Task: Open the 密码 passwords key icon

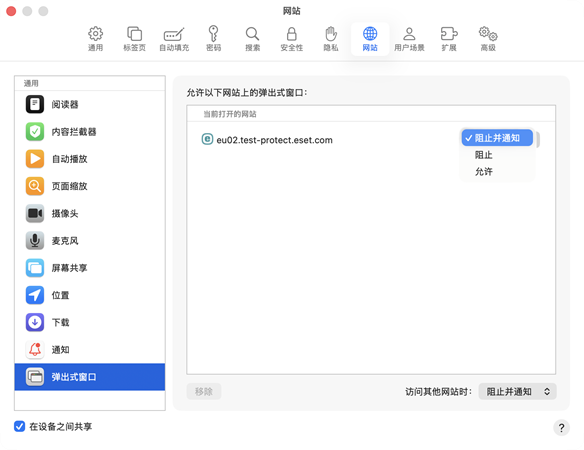Action: (x=213, y=34)
